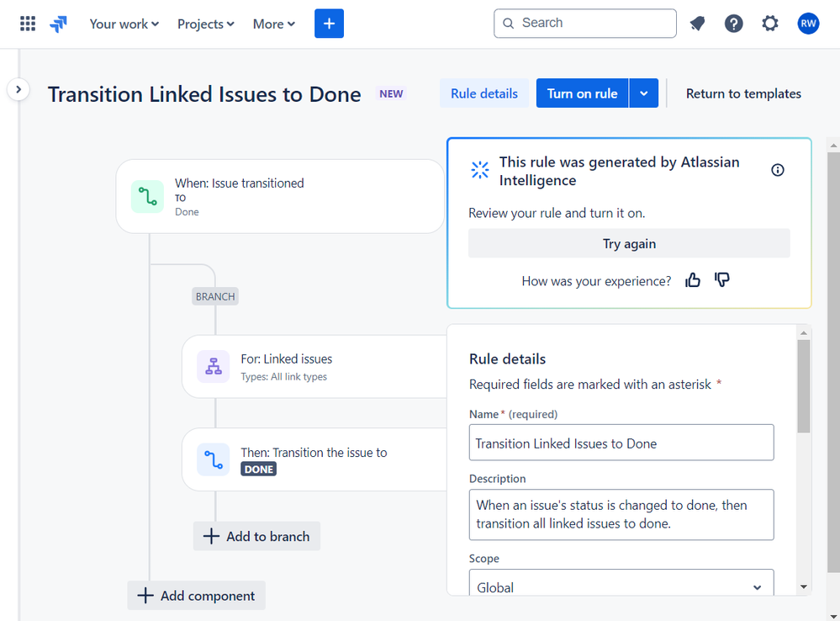Click the blue plus create button
Screen dimensions: 840x621
329,24
